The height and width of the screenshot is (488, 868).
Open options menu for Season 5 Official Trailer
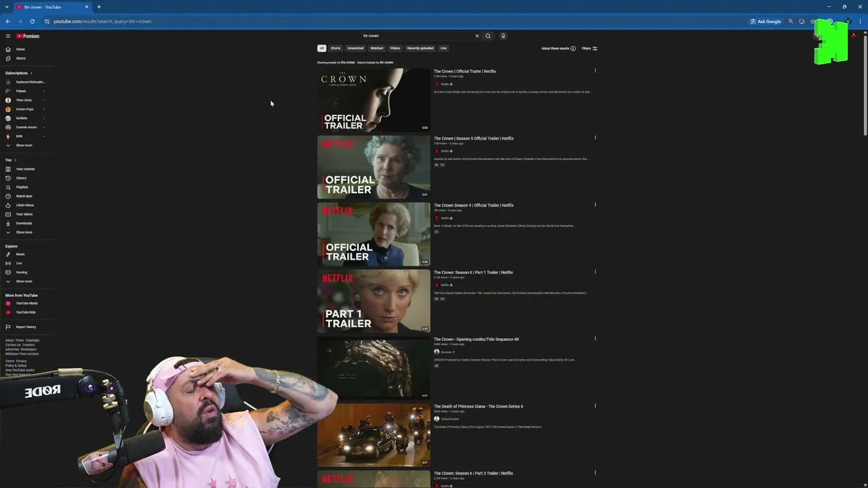[595, 138]
